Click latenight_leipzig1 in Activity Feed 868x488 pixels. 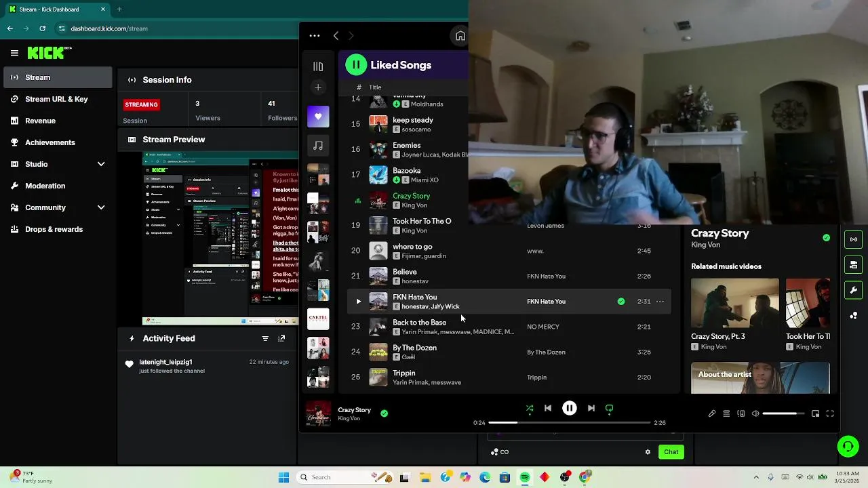click(165, 362)
